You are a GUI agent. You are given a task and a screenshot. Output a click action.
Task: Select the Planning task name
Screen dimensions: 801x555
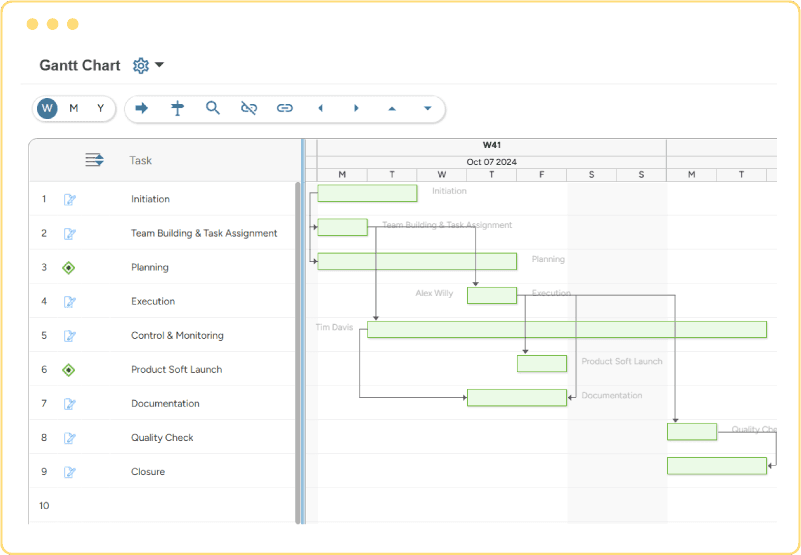tap(150, 267)
